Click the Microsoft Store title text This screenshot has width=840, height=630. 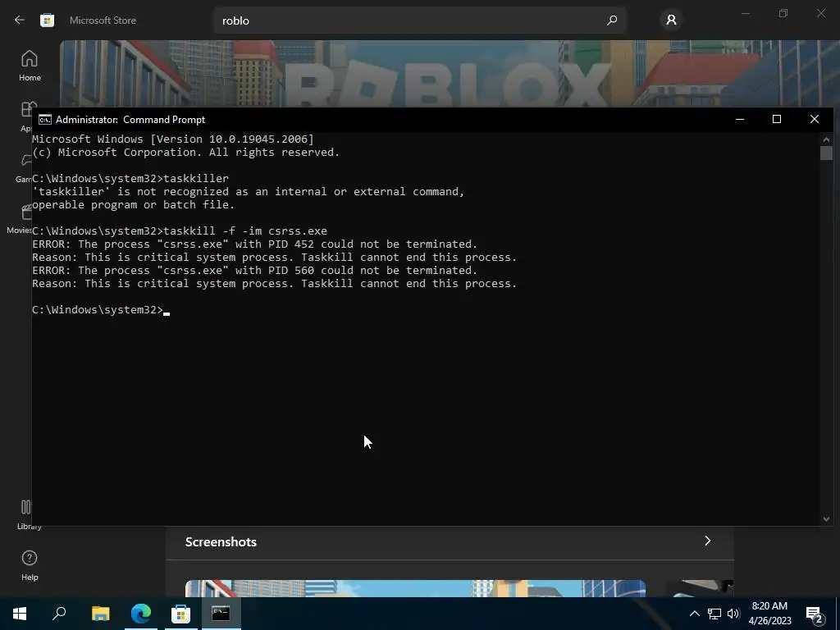coord(103,21)
